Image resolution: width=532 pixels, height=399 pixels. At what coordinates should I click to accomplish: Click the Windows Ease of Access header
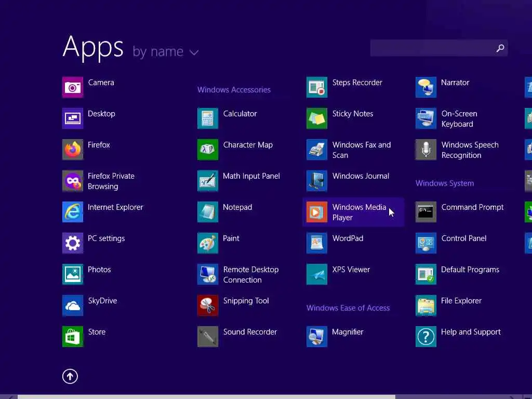tap(348, 308)
